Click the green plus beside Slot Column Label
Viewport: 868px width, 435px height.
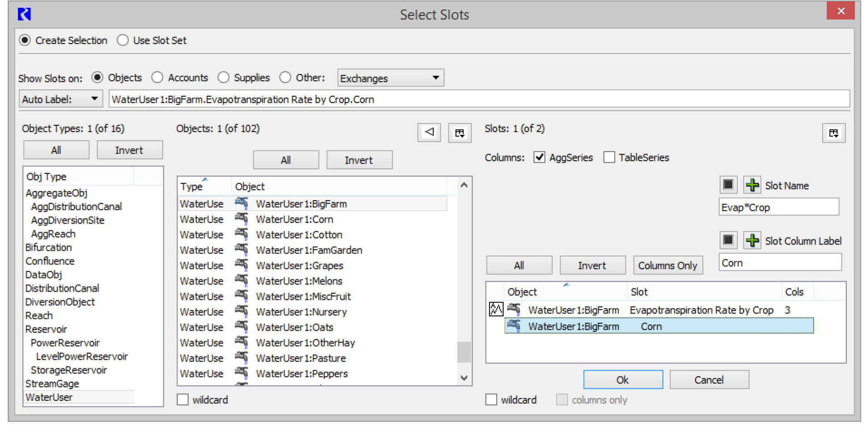[752, 240]
